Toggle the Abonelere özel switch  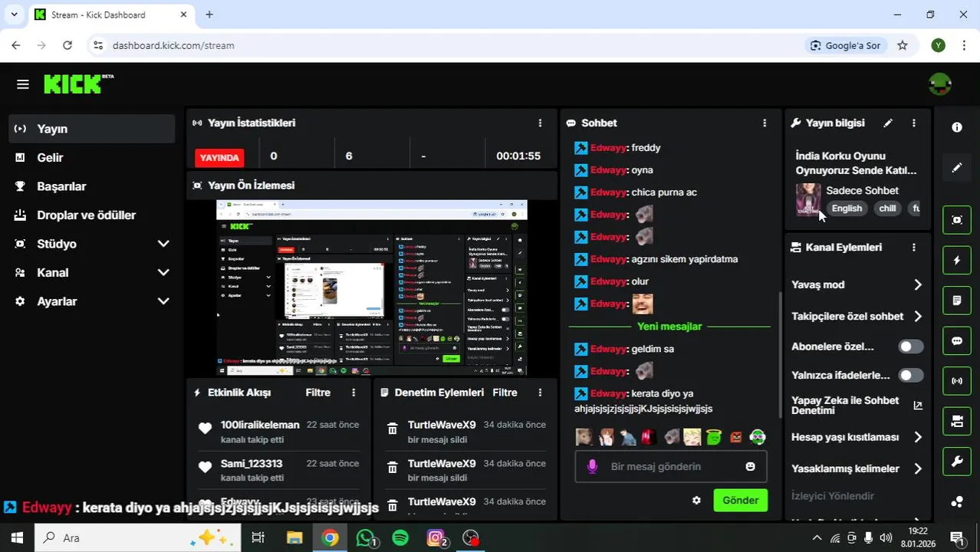point(911,347)
